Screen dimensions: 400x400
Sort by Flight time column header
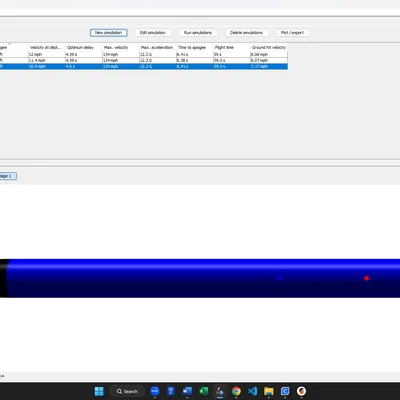232,47
